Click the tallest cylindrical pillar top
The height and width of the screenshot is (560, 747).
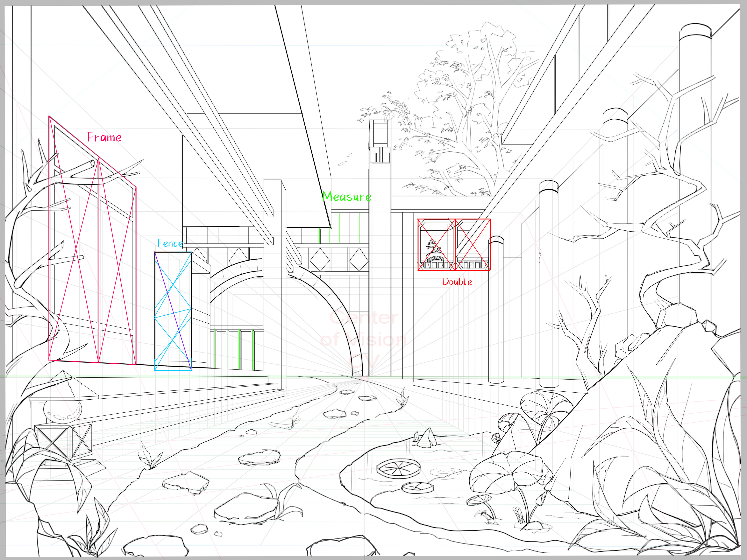tap(695, 31)
